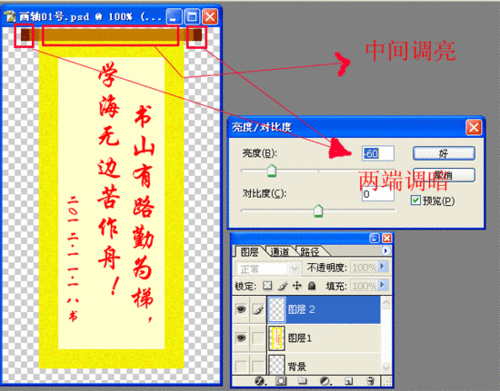Select the 图层1 layer thumbnail
The height and width of the screenshot is (391, 500).
click(x=276, y=338)
